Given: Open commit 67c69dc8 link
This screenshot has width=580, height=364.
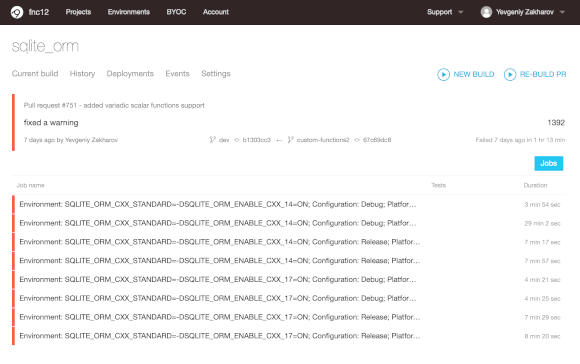Looking at the screenshot, I should (x=377, y=140).
